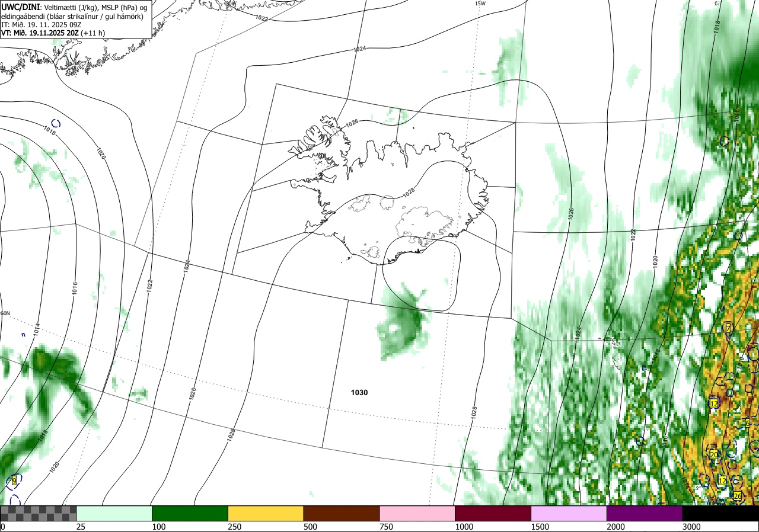Click the yellow lightning marker labeled 20
Viewport: 759px width, 532px height.
point(714,454)
